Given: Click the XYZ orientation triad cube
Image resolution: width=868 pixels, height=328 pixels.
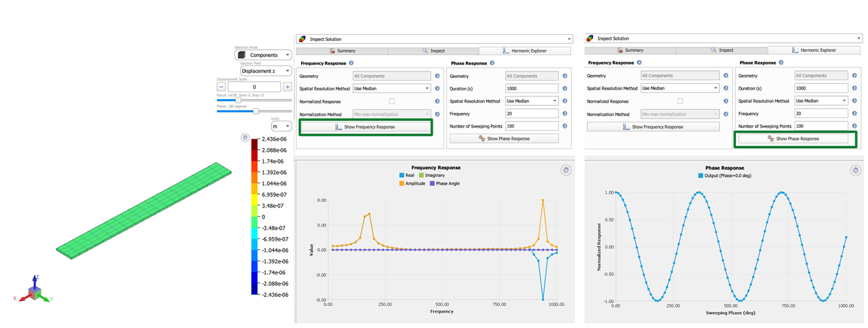Looking at the screenshot, I should pos(35,294).
